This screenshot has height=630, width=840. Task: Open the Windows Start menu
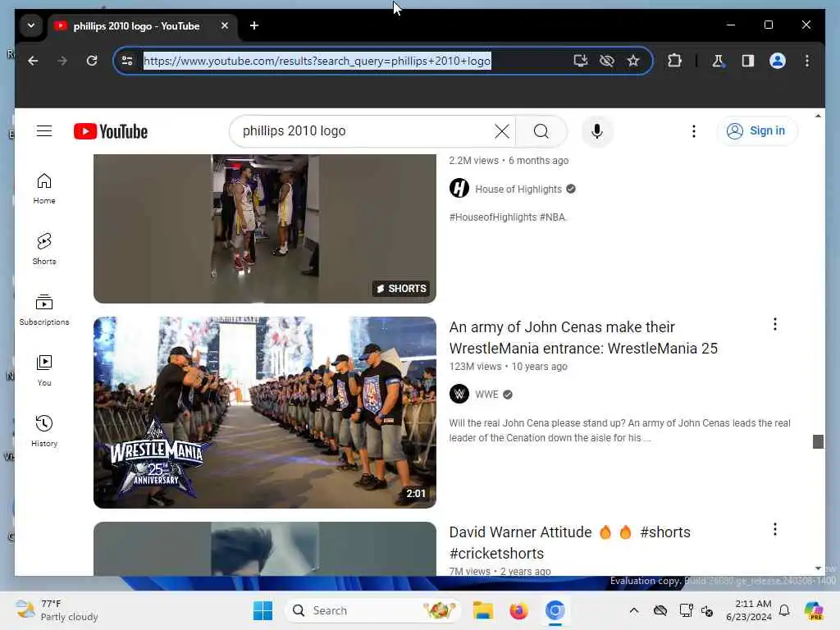click(262, 610)
